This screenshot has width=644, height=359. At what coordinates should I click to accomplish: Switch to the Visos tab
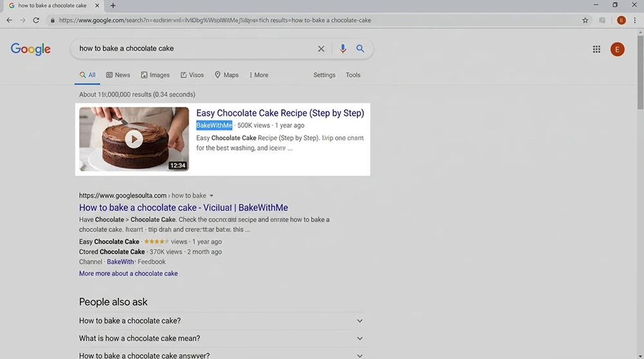pos(192,75)
